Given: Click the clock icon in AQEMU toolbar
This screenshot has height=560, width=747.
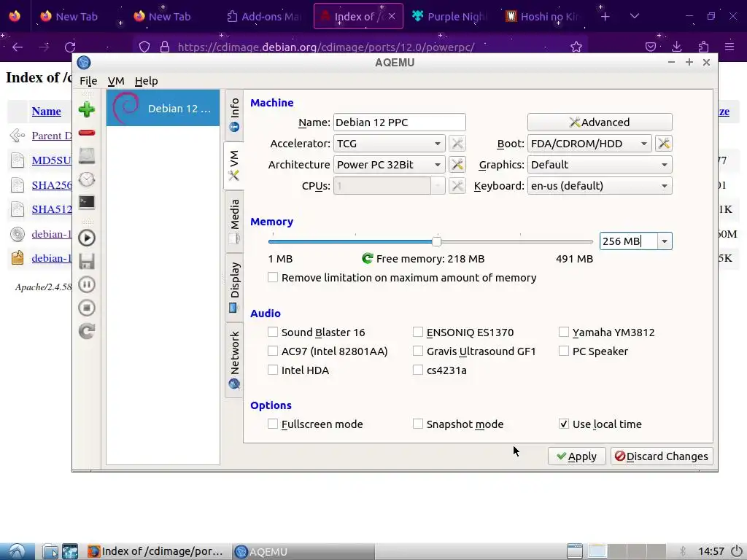Looking at the screenshot, I should pyautogui.click(x=87, y=179).
